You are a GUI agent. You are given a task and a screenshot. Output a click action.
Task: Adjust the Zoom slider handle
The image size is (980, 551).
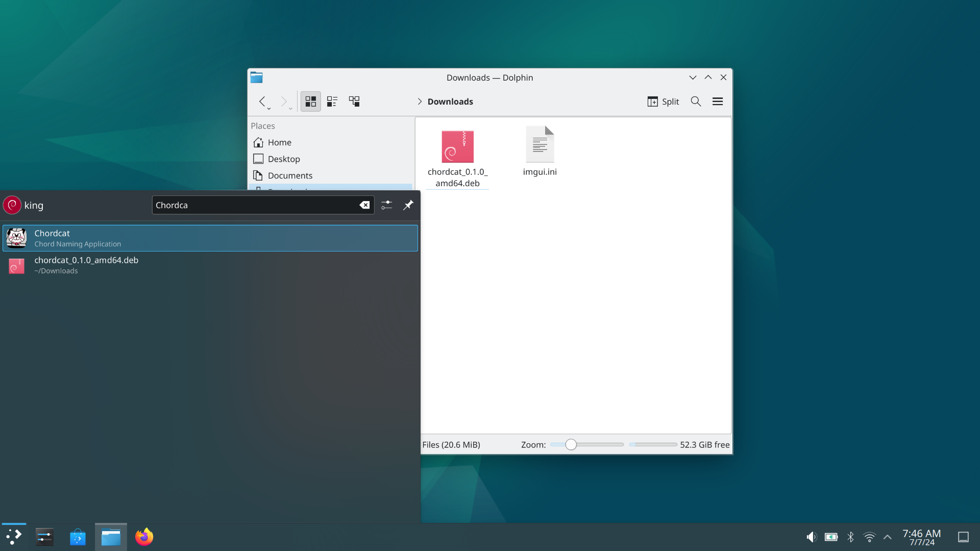[571, 445]
